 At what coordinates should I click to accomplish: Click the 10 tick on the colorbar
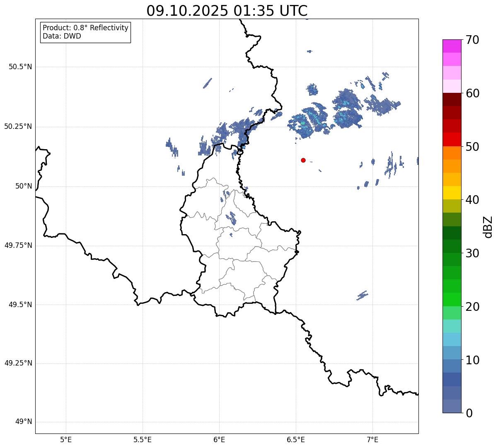(472, 360)
